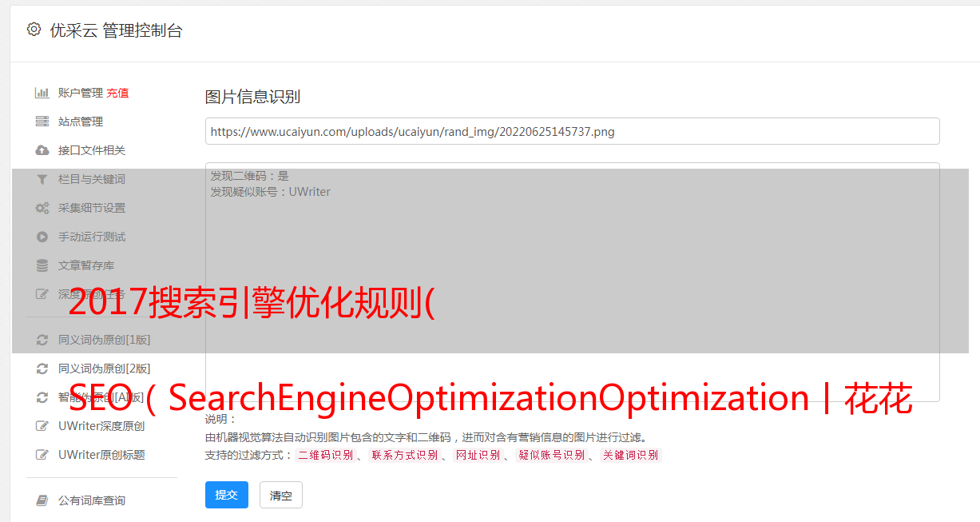980x522 pixels.
Task: Click the filter icon beside 栏目与关键词
Action: tap(42, 179)
